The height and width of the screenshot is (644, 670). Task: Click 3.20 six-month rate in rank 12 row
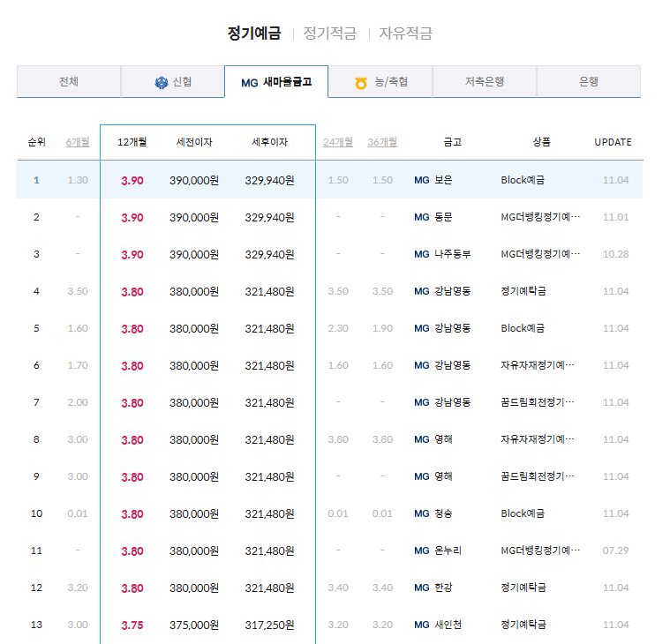coord(78,588)
